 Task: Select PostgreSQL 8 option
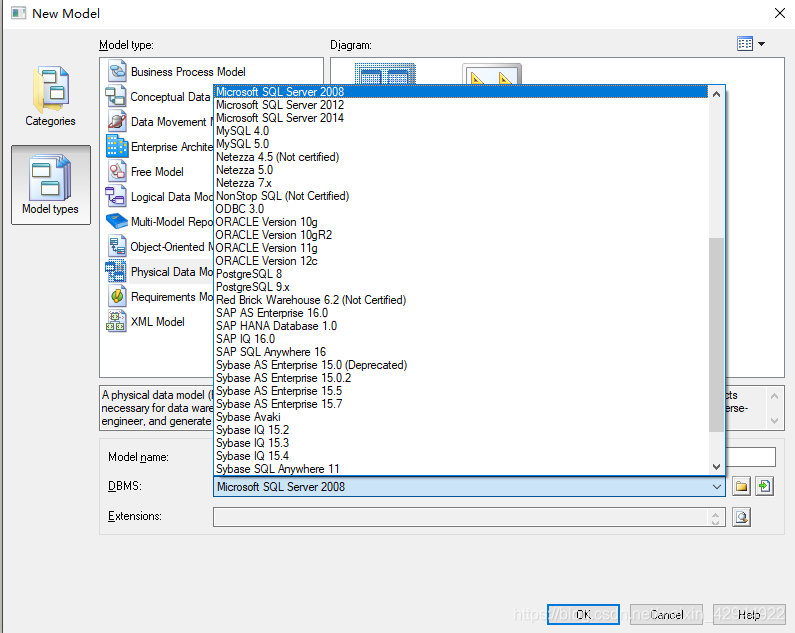[x=461, y=274]
